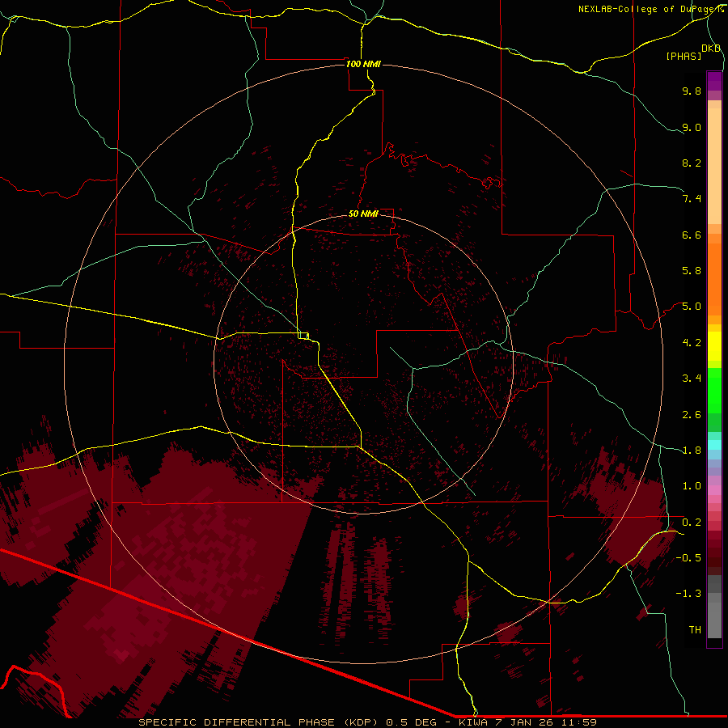The width and height of the screenshot is (728, 728).
Task: Click the [PHAS] label above the color scale
Action: [684, 56]
